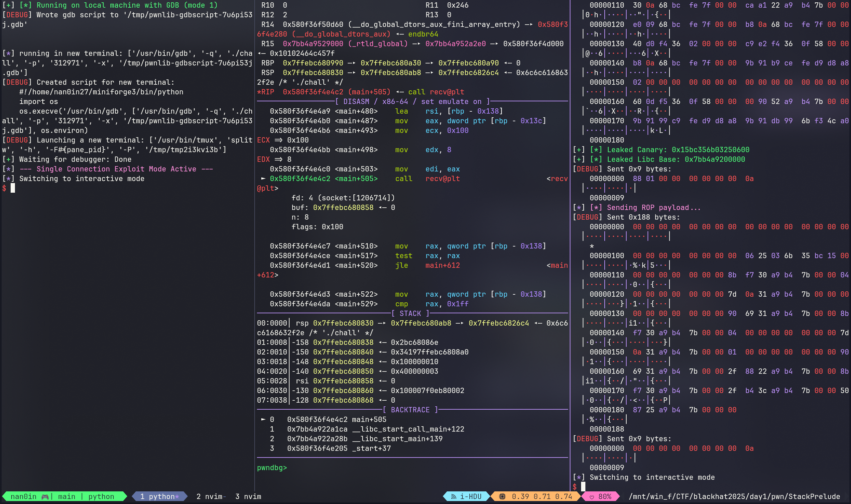Click the CPU chip load icon
Image resolution: width=851 pixels, height=504 pixels.
[x=502, y=497]
